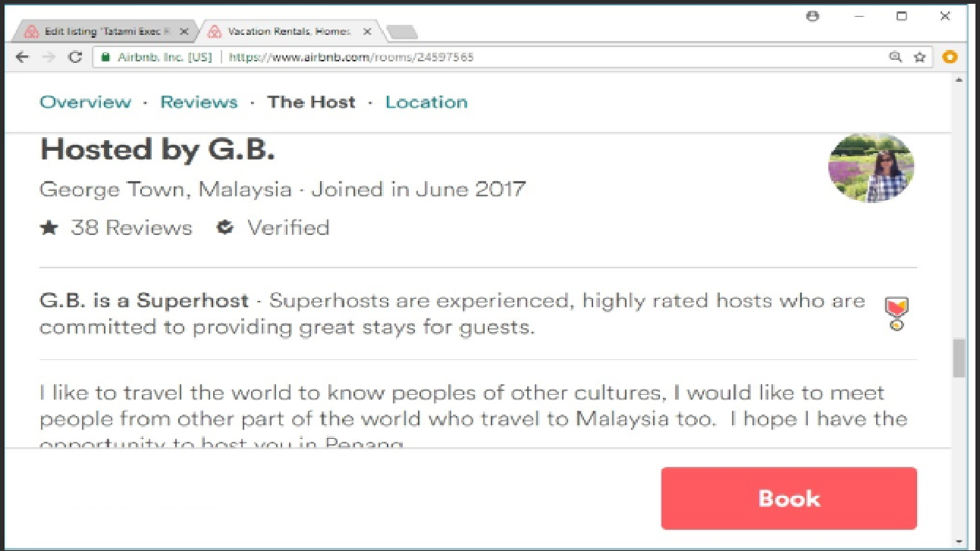Click the host's profile photo
The image size is (980, 551).
pyautogui.click(x=871, y=168)
